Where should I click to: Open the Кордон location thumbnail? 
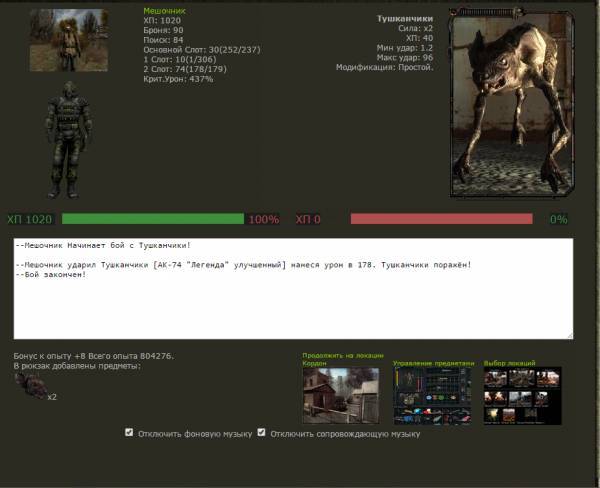(x=341, y=395)
